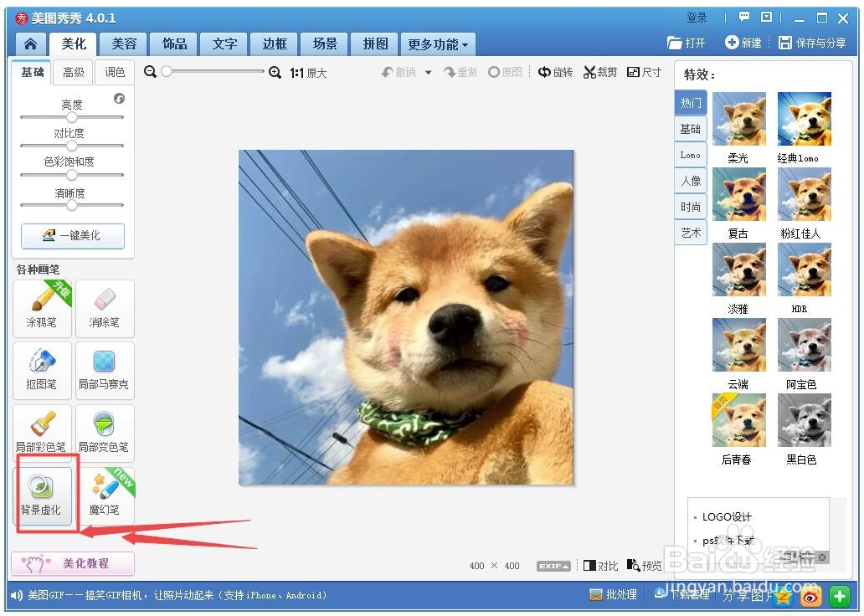The image size is (864, 616).
Task: Toggle 对比 compare view
Action: coord(600,566)
